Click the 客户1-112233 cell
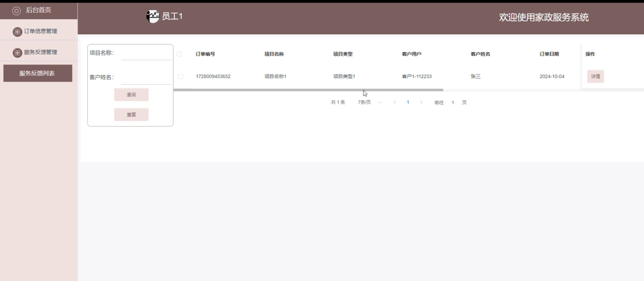This screenshot has width=644, height=281. tap(417, 76)
